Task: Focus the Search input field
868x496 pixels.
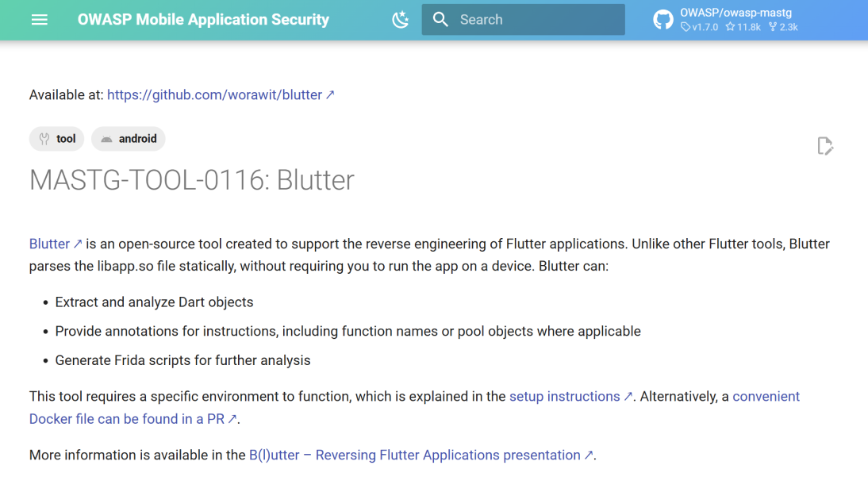Action: point(523,20)
